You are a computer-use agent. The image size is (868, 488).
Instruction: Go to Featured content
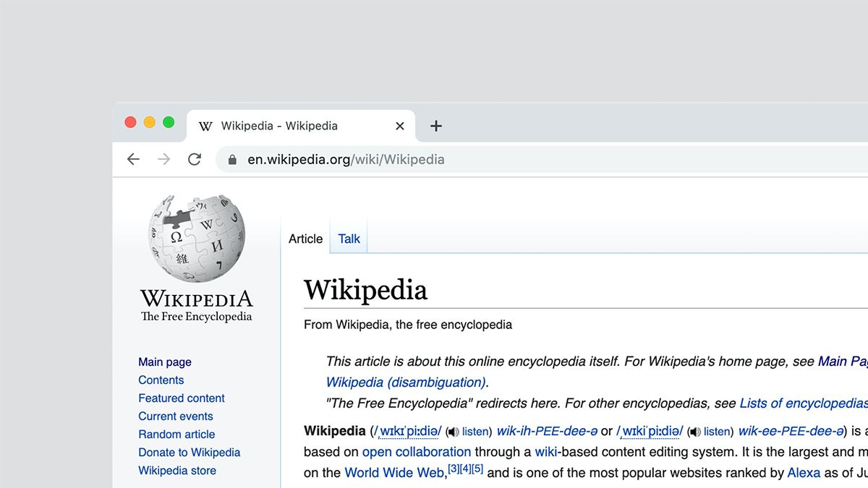pos(182,398)
